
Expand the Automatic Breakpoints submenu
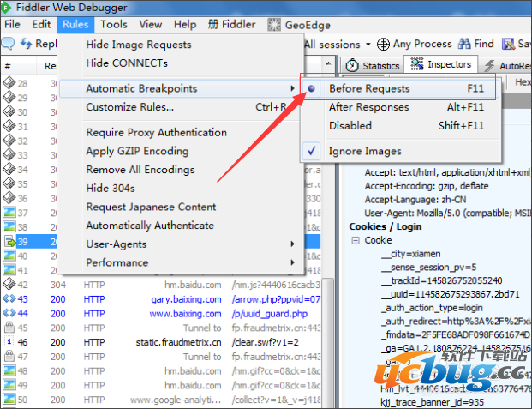pos(180,88)
